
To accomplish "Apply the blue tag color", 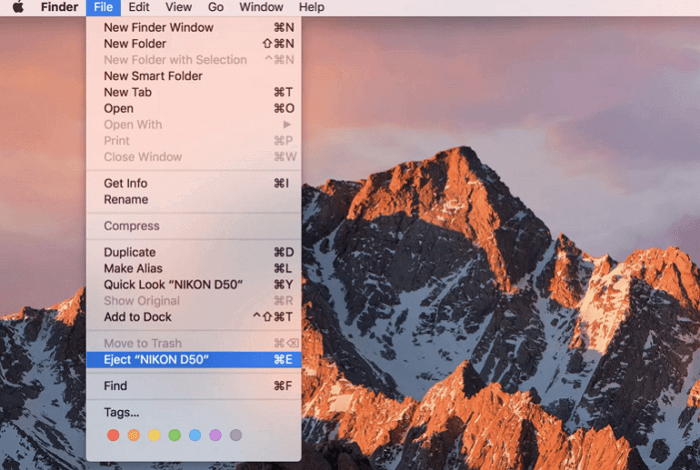I will [195, 435].
